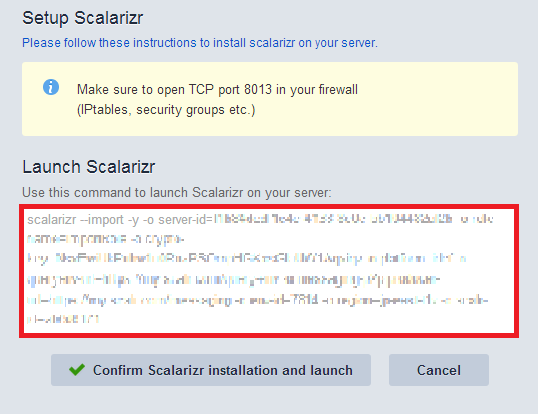Select the Setup Scalarizr heading
This screenshot has width=538, height=414.
pyautogui.click(x=83, y=18)
